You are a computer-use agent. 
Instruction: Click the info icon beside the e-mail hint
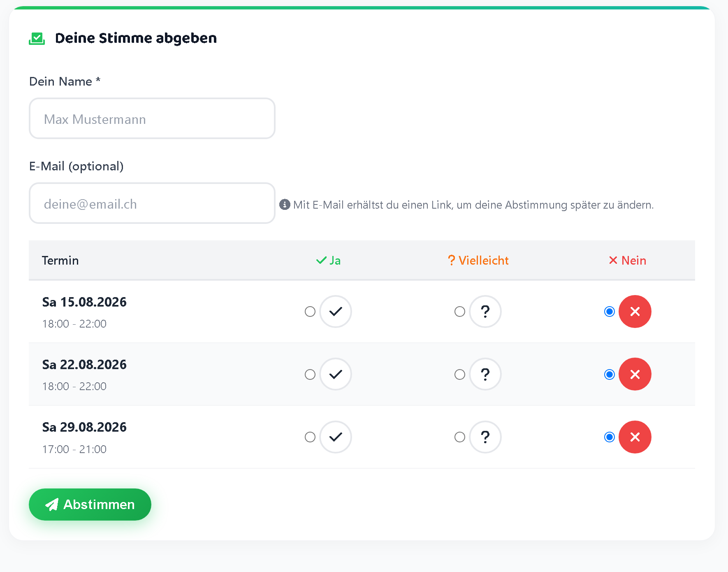(285, 205)
